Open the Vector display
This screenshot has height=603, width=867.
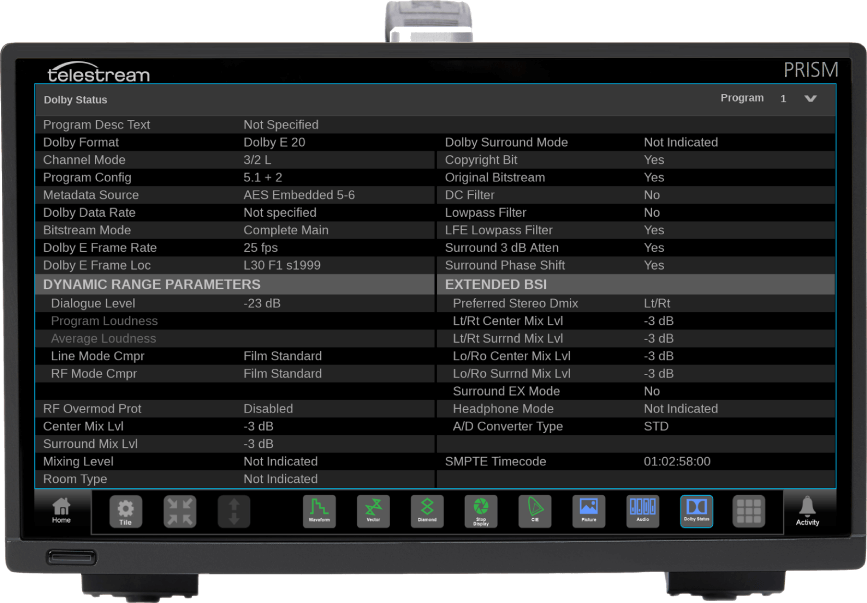pyautogui.click(x=373, y=511)
